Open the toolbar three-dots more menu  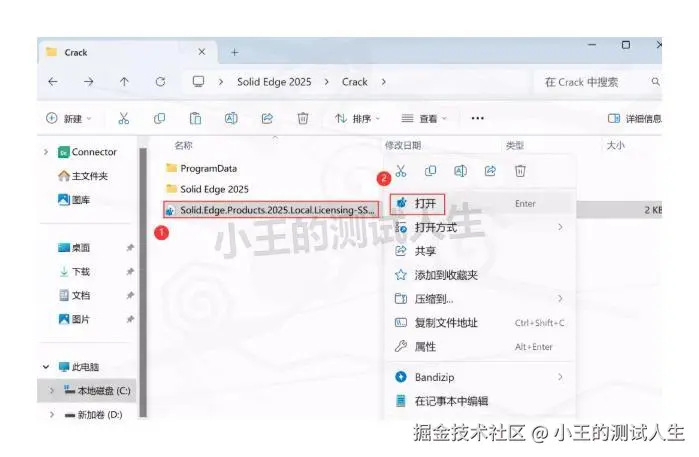coord(477,118)
